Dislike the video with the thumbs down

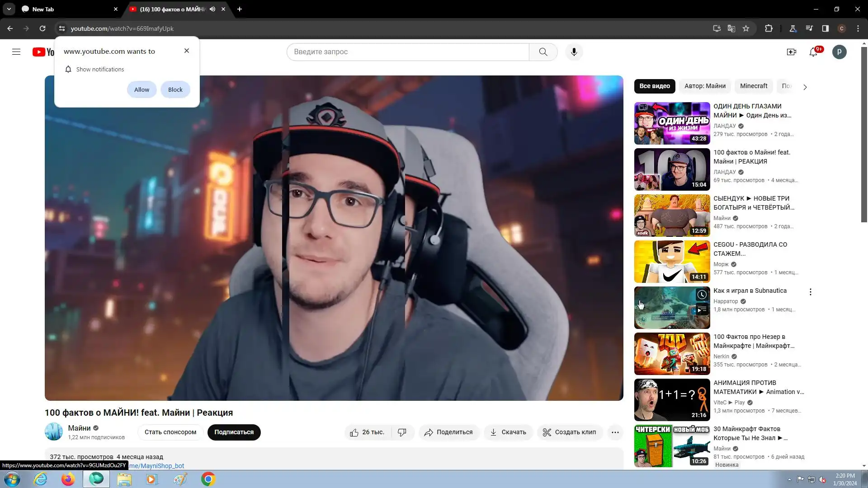[402, 432]
